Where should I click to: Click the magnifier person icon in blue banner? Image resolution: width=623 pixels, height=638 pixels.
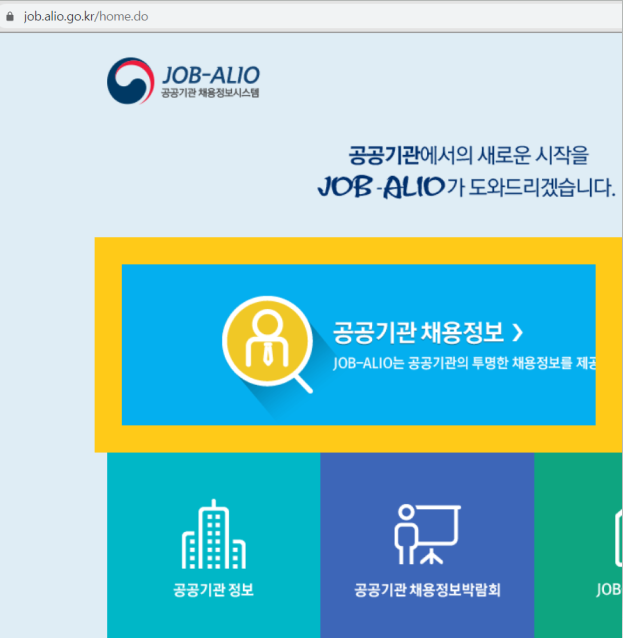click(x=268, y=345)
